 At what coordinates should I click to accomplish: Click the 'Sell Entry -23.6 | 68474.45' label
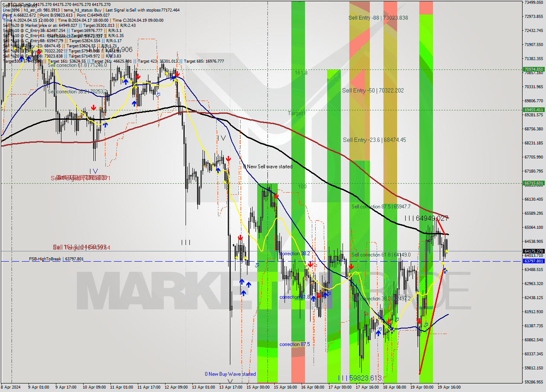[x=375, y=140]
